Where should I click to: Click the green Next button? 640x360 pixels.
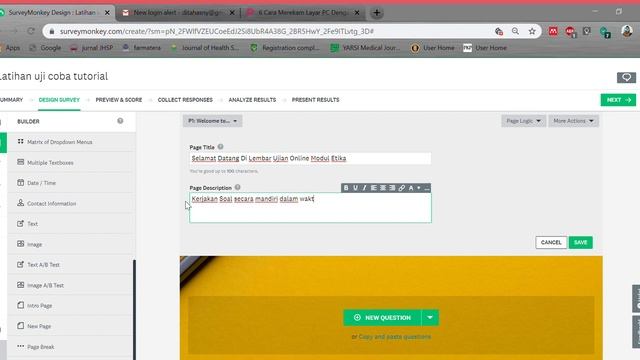tap(618, 100)
